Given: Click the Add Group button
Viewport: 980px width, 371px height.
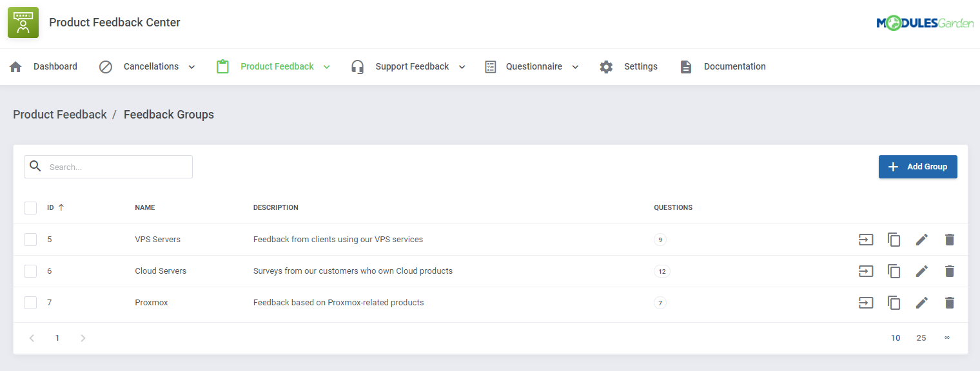Looking at the screenshot, I should coord(917,166).
